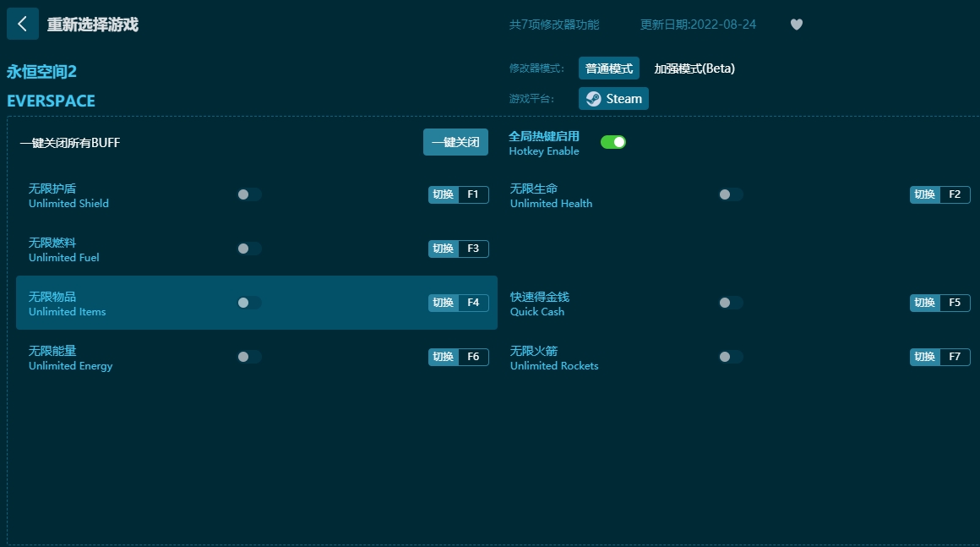Click 切换 button for F1 hotkey

(x=444, y=194)
